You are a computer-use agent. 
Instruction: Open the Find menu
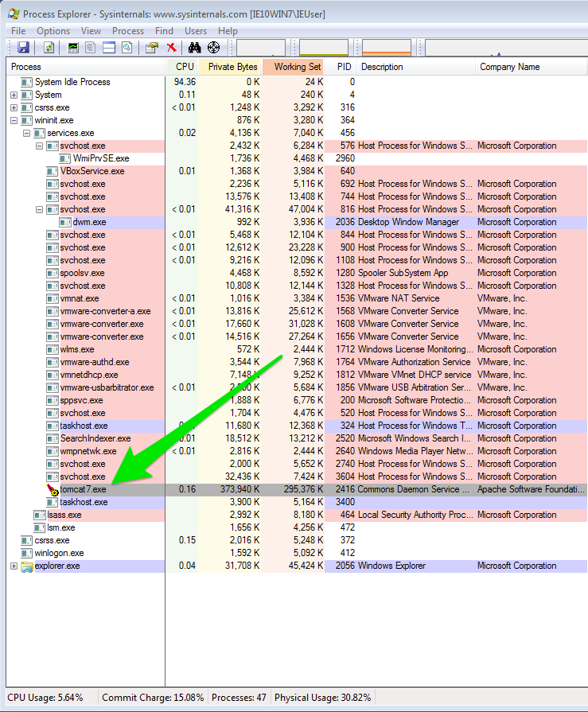164,31
